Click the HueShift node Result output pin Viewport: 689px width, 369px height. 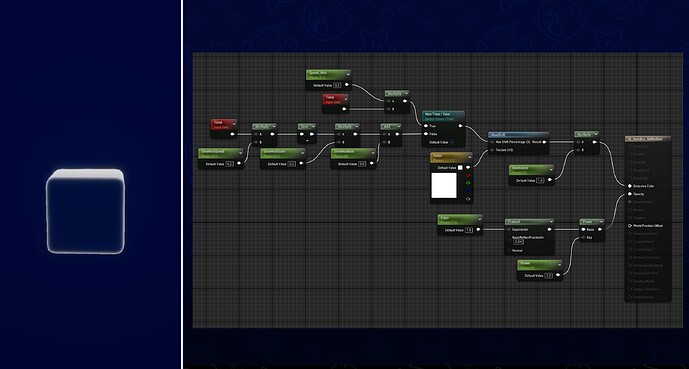coord(544,142)
